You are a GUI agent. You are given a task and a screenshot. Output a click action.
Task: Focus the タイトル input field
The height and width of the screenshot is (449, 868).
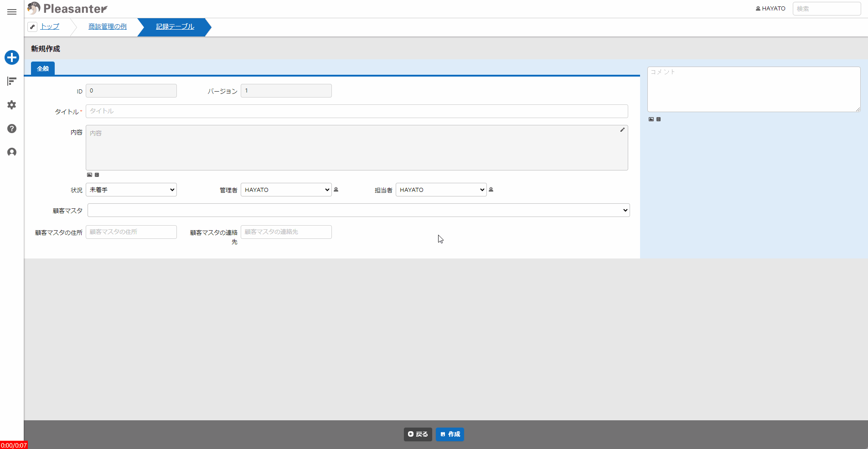pos(357,111)
